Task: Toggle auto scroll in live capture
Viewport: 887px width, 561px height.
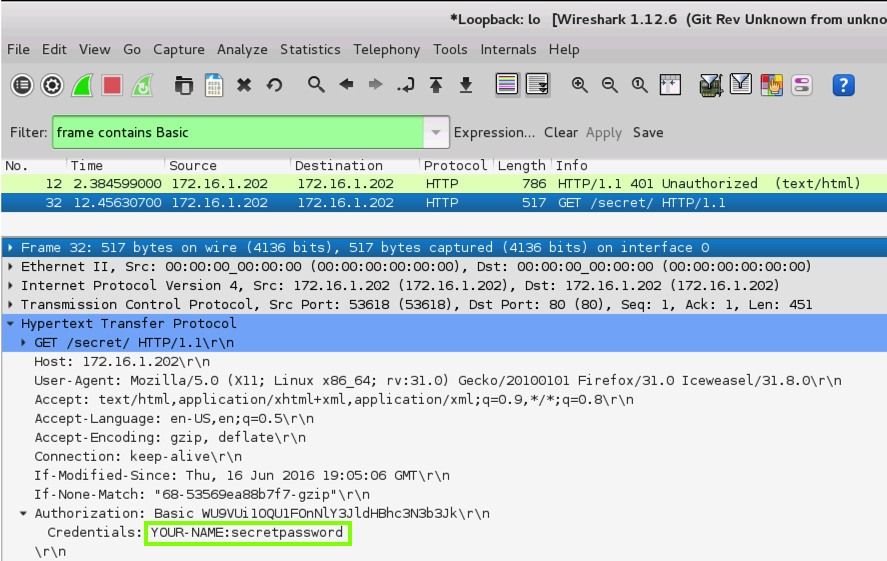Action: tap(537, 85)
